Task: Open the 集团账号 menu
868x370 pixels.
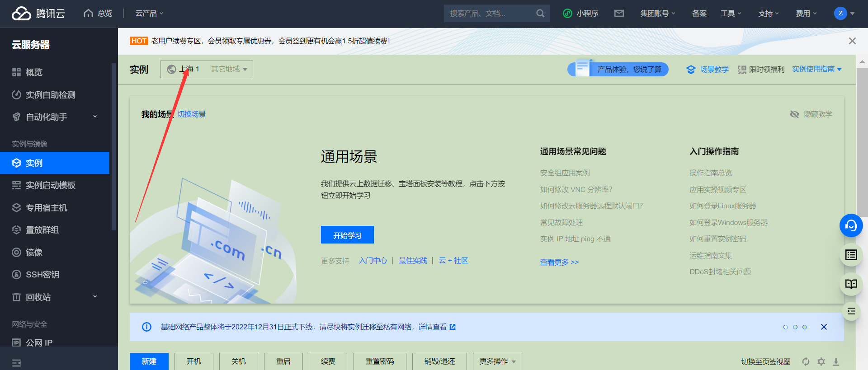Action: pyautogui.click(x=658, y=14)
